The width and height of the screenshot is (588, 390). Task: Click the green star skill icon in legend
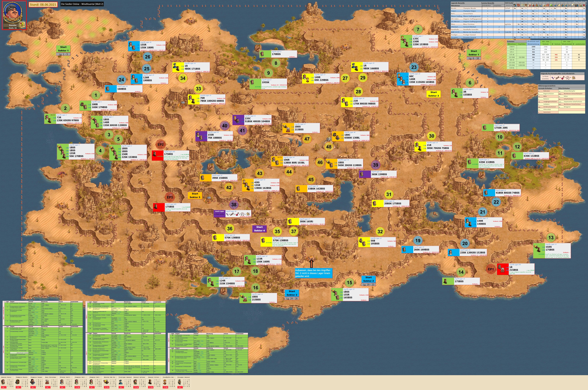click(x=551, y=5)
